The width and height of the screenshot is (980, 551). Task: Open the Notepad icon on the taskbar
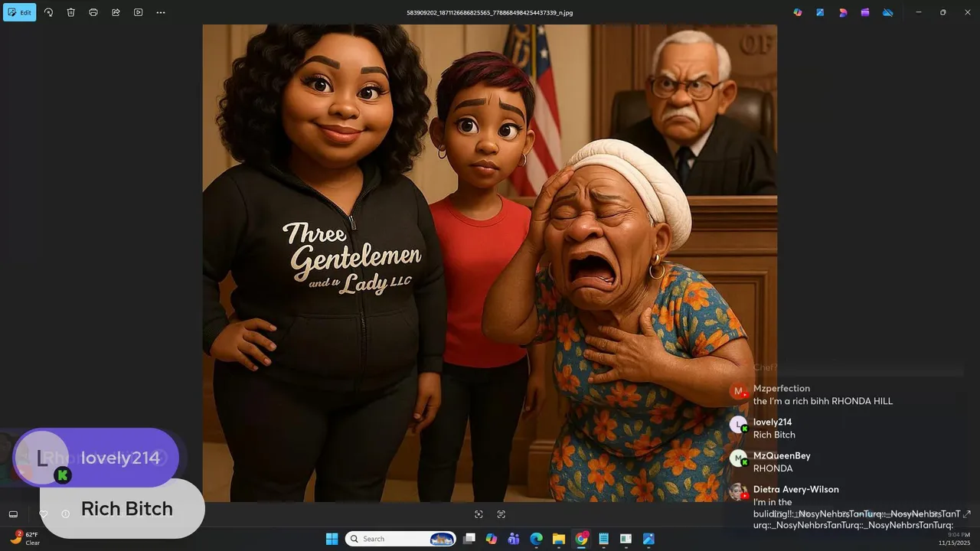(603, 539)
